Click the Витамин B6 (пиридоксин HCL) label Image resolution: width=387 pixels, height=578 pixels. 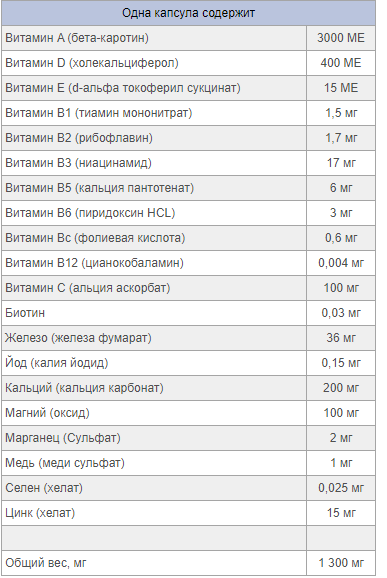tap(90, 213)
